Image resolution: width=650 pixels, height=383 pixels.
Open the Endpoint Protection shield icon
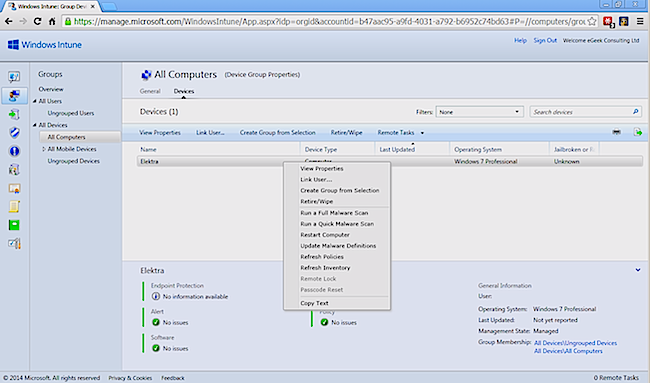click(14, 133)
